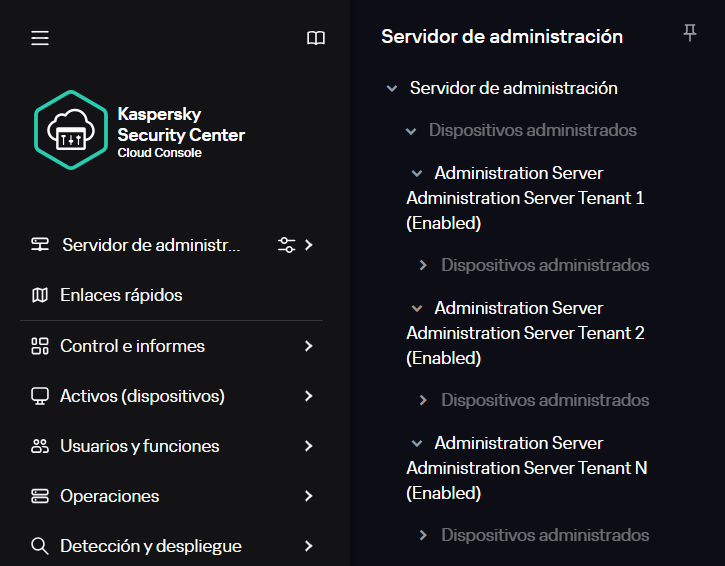Click the Usuarios y funciones people icon
The height and width of the screenshot is (566, 725).
tap(40, 446)
